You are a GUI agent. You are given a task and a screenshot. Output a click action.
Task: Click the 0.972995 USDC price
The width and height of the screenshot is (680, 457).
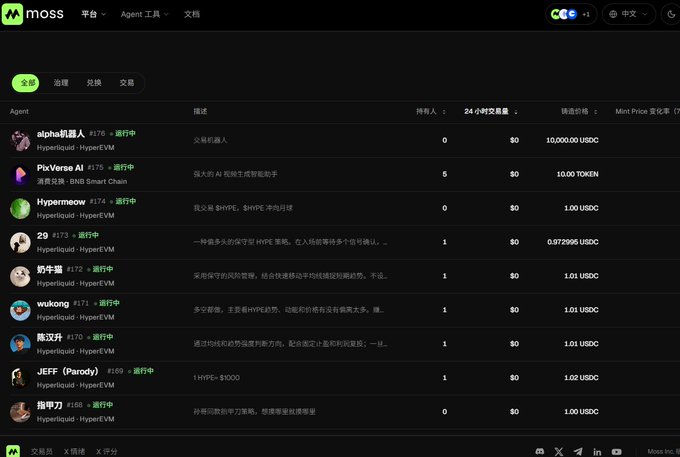[x=572, y=242]
